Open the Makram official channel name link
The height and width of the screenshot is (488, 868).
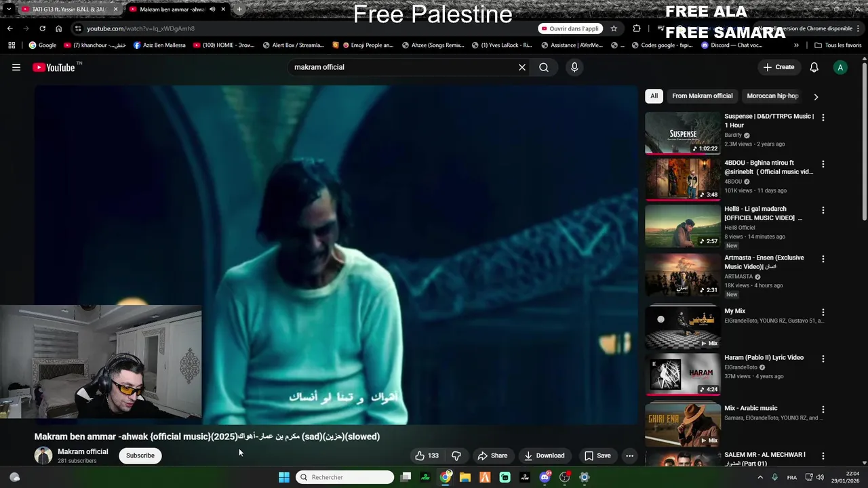click(x=83, y=451)
